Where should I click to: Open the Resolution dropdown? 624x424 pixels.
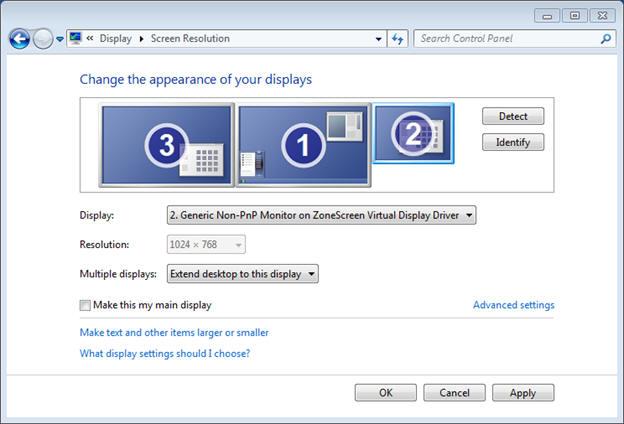coord(206,244)
